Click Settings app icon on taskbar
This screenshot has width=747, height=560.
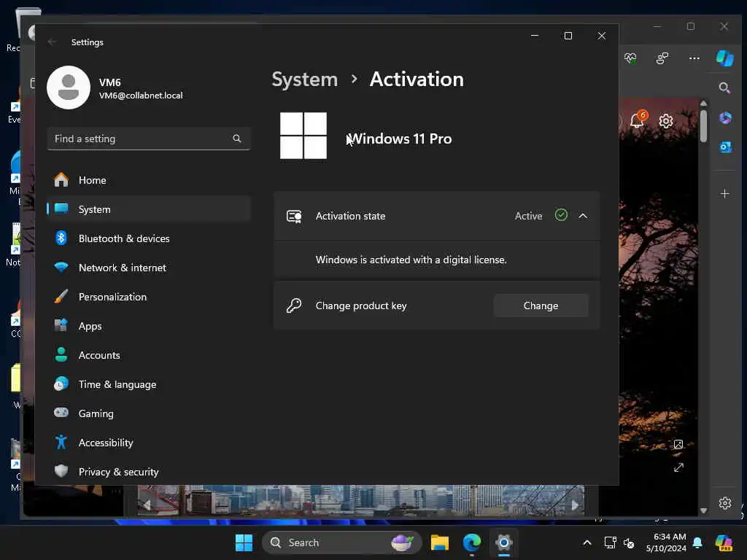click(503, 542)
